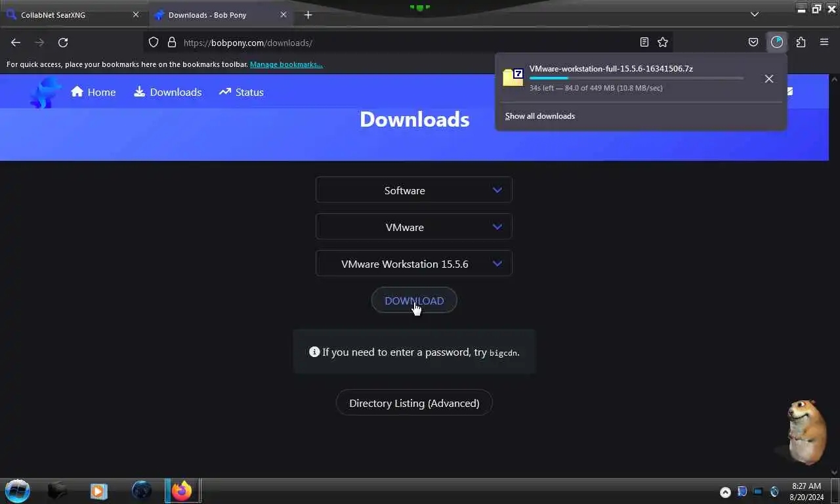840x504 pixels.
Task: Open the Firefox hamburger application menu
Action: click(x=824, y=42)
